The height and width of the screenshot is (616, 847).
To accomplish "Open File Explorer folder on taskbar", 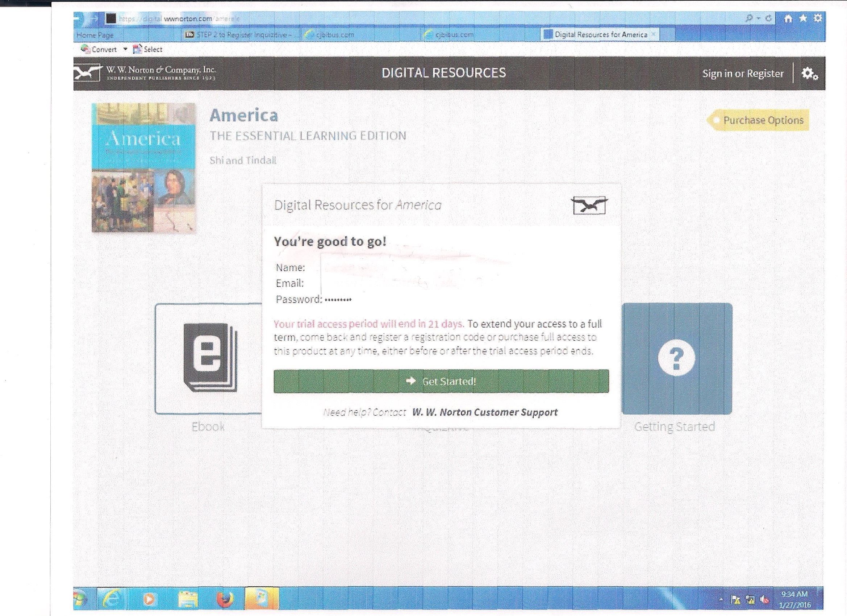I will [188, 599].
